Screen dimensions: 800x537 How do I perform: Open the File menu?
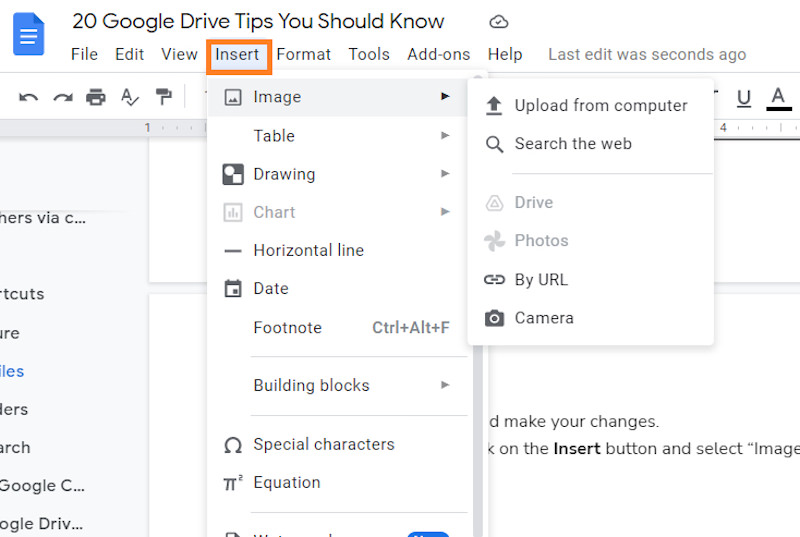84,54
